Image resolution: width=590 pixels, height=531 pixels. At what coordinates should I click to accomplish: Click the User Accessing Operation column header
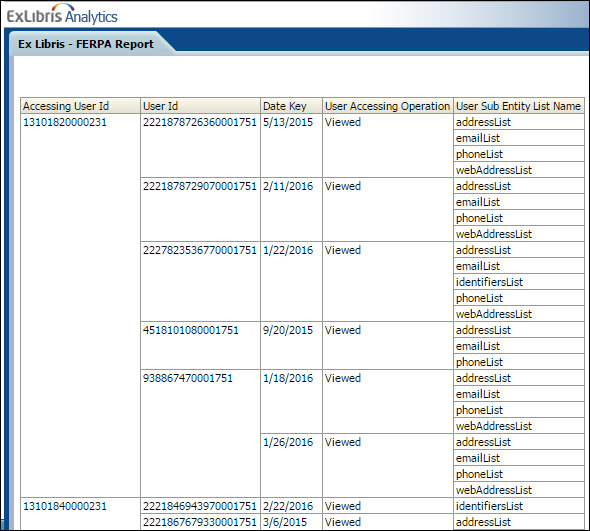[388, 106]
